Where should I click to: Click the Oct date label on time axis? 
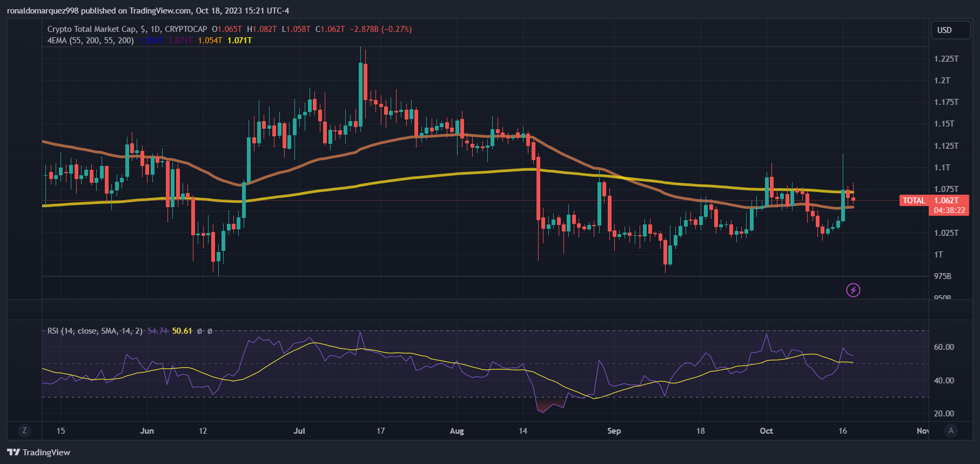[767, 431]
